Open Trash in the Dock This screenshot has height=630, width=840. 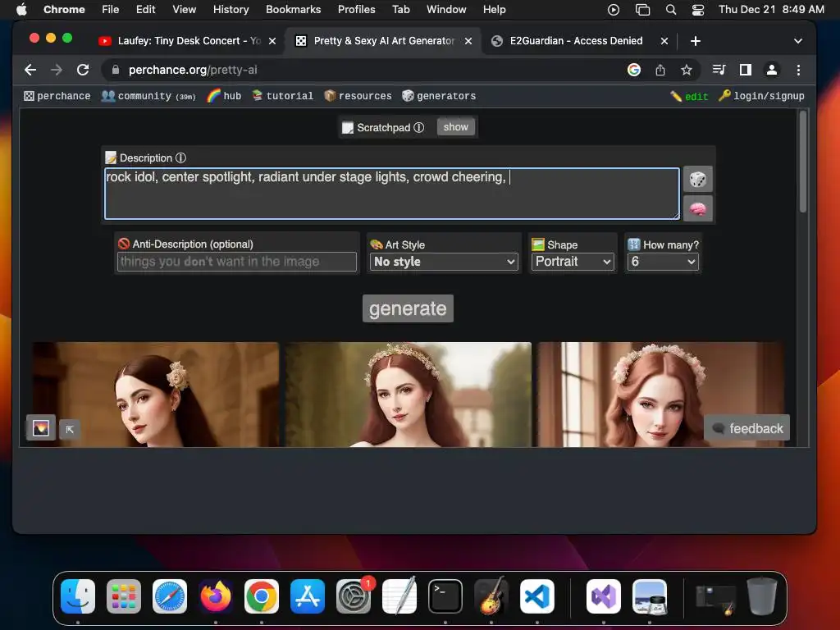pyautogui.click(x=762, y=596)
